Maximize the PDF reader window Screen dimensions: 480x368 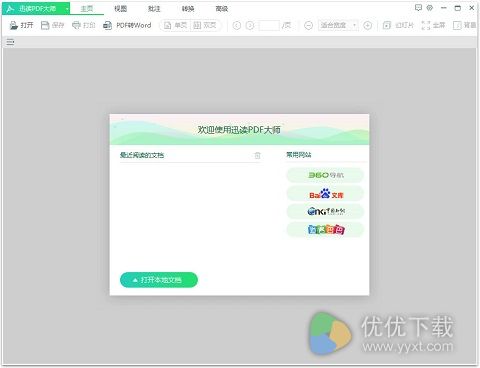(x=458, y=8)
